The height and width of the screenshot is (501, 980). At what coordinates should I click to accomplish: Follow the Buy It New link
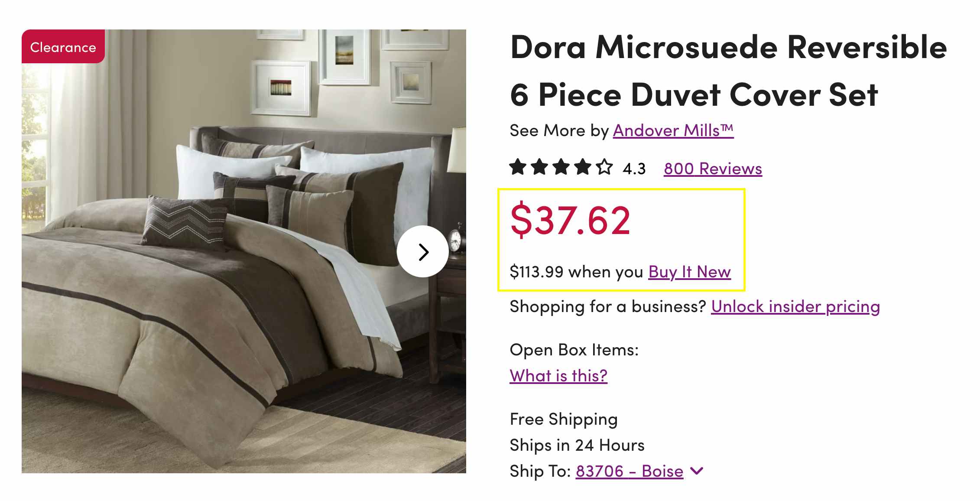(689, 272)
